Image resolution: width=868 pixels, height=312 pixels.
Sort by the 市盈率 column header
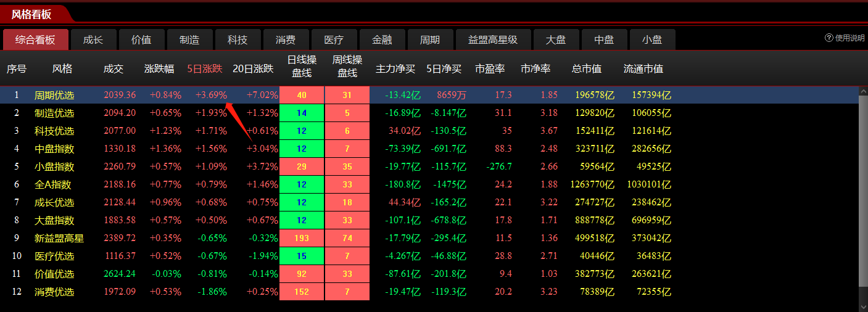(x=490, y=69)
